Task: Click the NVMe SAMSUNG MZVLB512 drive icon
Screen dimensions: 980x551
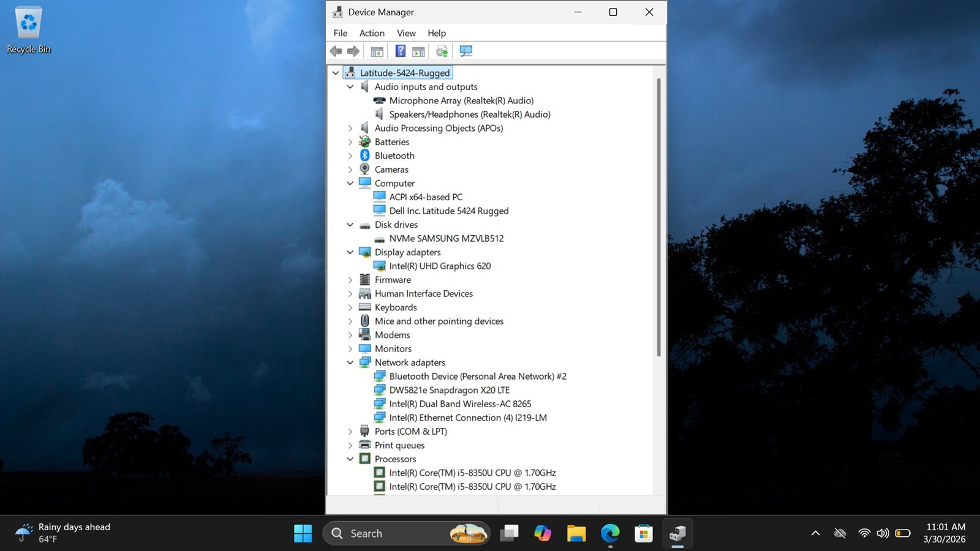Action: pos(380,239)
